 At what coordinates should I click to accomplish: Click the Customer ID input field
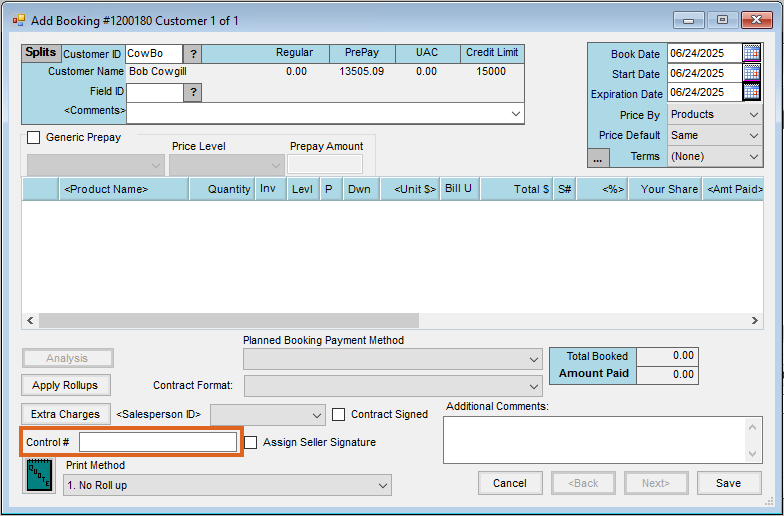click(154, 54)
